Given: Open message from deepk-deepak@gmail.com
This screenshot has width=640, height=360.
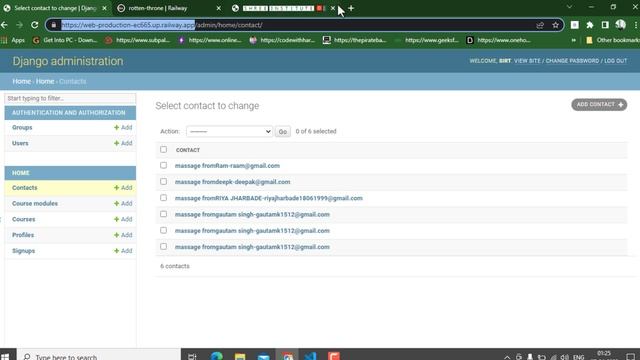Looking at the screenshot, I should pos(232,182).
